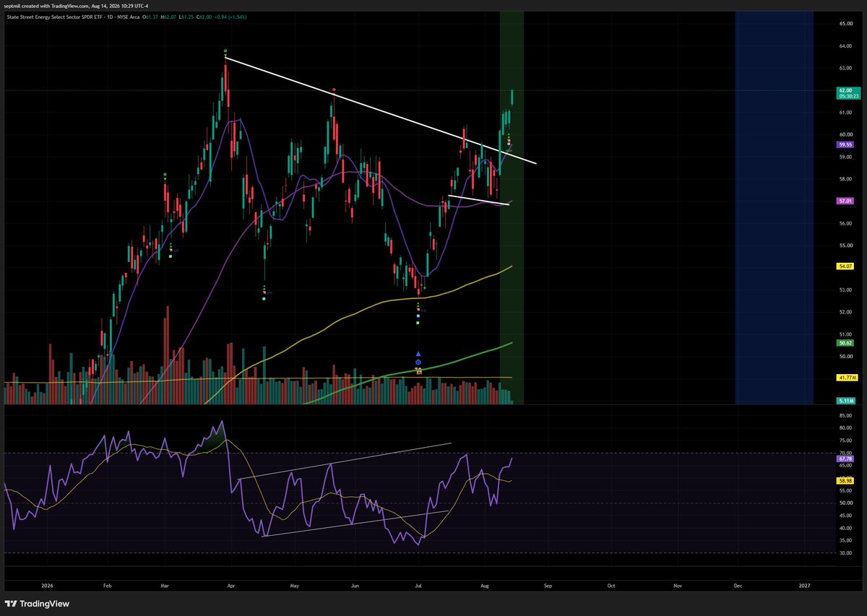
Task: Click 53.00 on the price axis
Action: click(845, 290)
